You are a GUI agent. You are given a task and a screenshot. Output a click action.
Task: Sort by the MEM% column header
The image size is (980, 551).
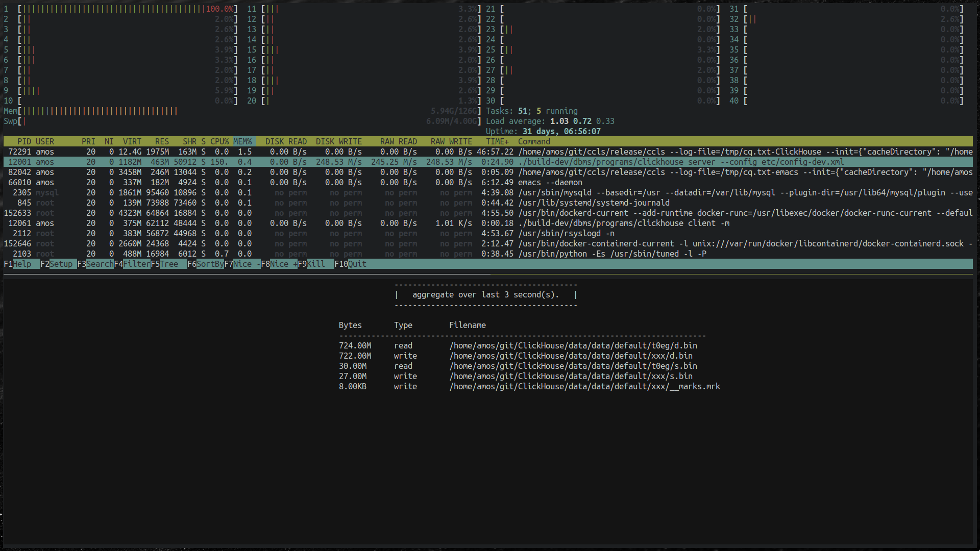pos(242,141)
